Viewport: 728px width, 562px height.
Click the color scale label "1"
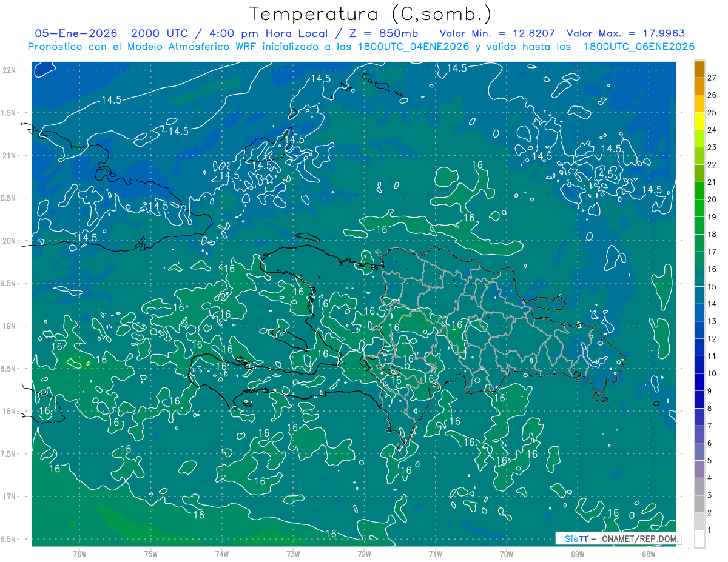[709, 530]
